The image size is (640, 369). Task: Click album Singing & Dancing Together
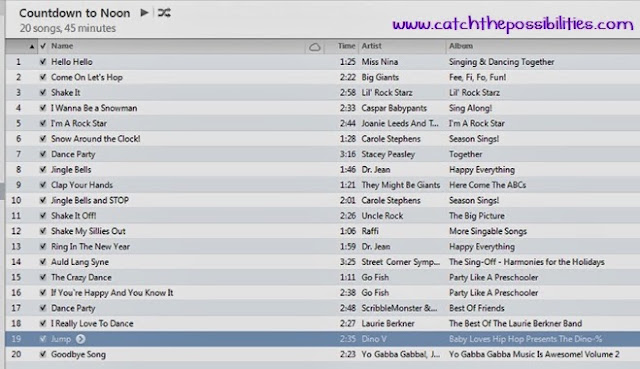(x=502, y=62)
